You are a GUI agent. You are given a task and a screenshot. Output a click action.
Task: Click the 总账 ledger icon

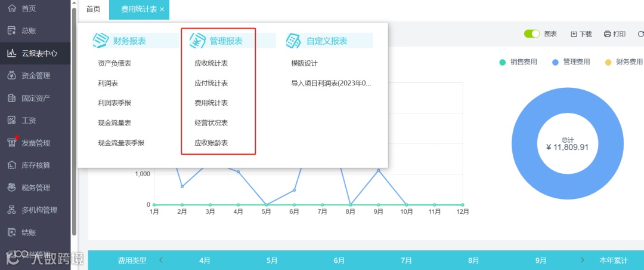coord(12,30)
